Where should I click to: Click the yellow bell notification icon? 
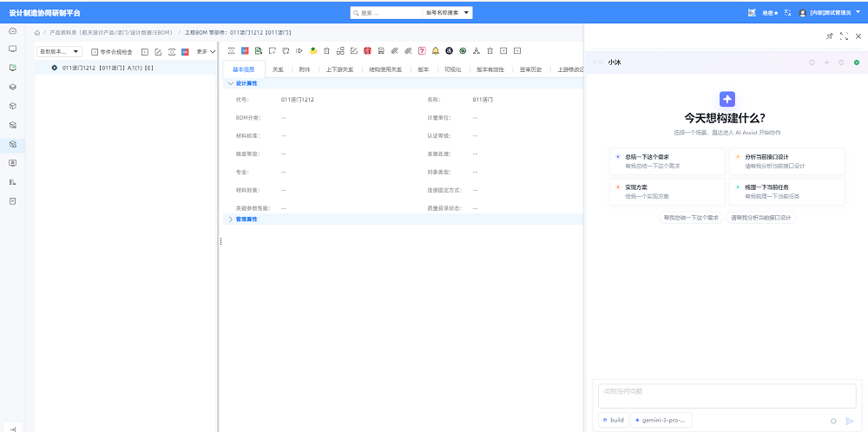(x=436, y=51)
